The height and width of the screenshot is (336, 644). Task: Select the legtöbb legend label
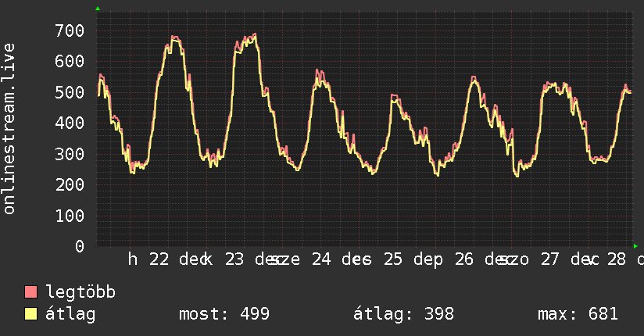coord(80,292)
